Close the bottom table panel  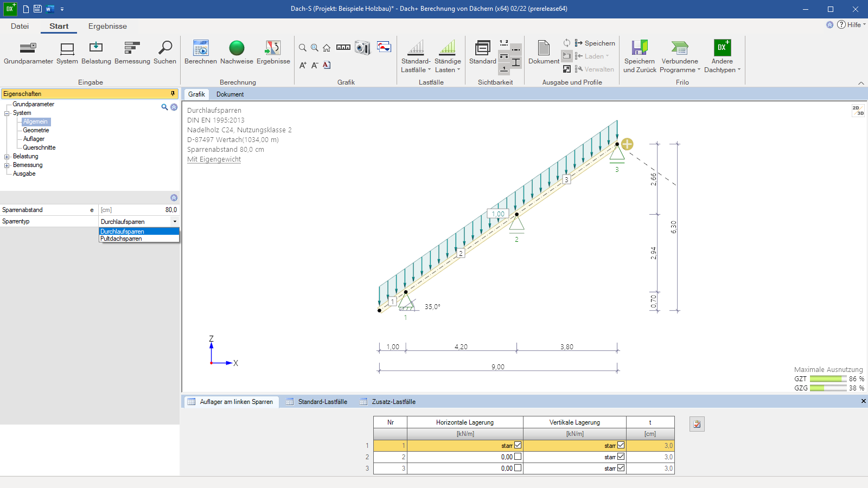click(x=863, y=401)
